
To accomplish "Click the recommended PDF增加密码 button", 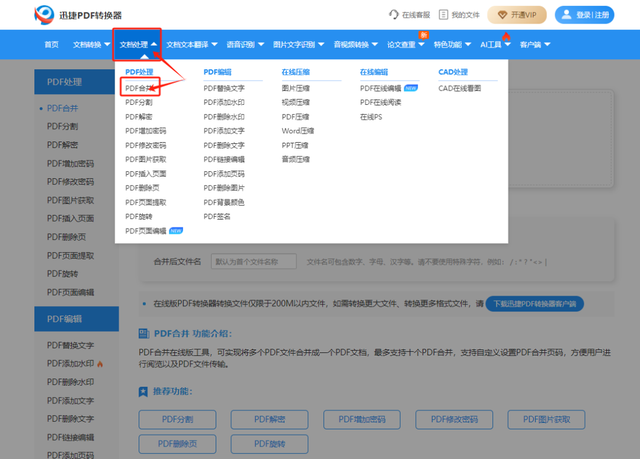I will (362, 419).
